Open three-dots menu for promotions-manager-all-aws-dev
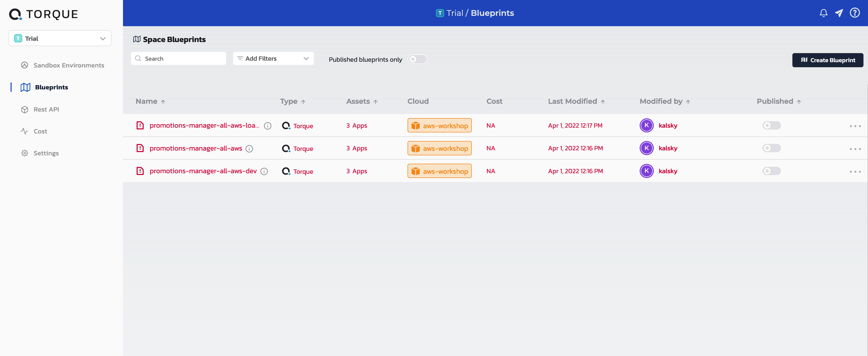The width and height of the screenshot is (868, 356). 855,172
